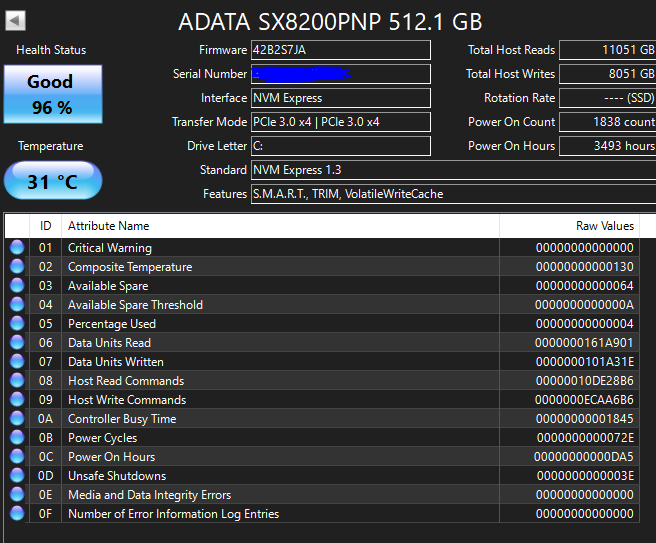Click raw value 00000000000130
This screenshot has width=656, height=543.
(584, 267)
